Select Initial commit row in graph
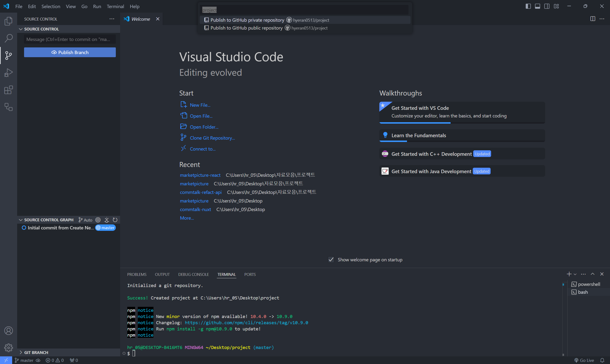Image resolution: width=610 pixels, height=364 pixels. tap(69, 228)
